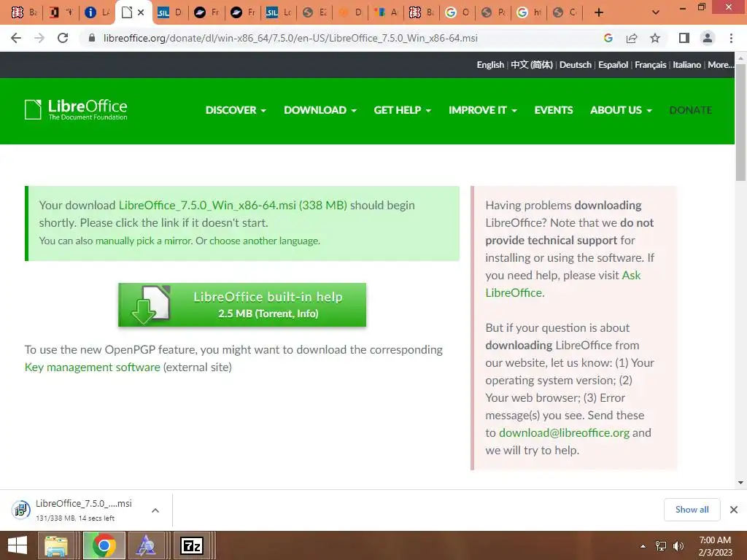Select the English language link
Image resolution: width=747 pixels, height=560 pixels.
(x=490, y=65)
